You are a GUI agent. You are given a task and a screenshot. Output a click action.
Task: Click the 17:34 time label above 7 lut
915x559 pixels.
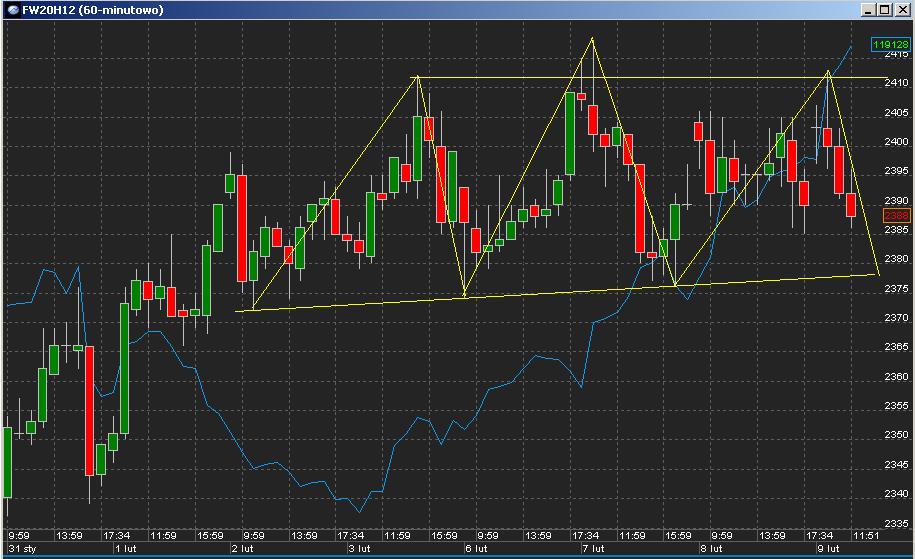click(x=585, y=535)
